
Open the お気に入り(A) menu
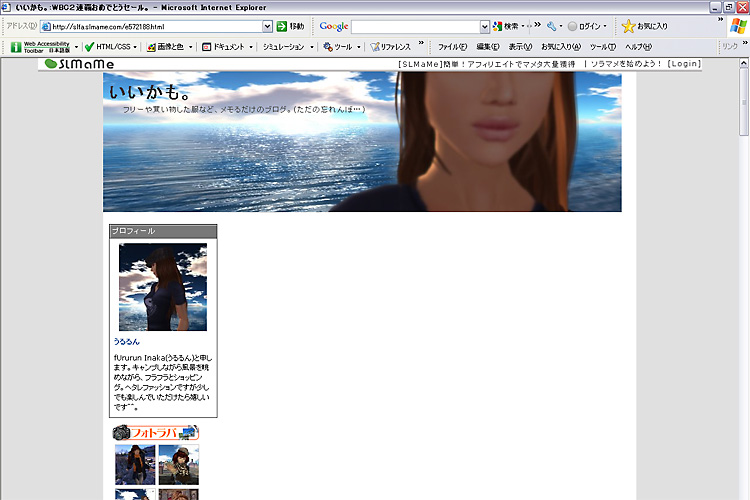coord(561,47)
